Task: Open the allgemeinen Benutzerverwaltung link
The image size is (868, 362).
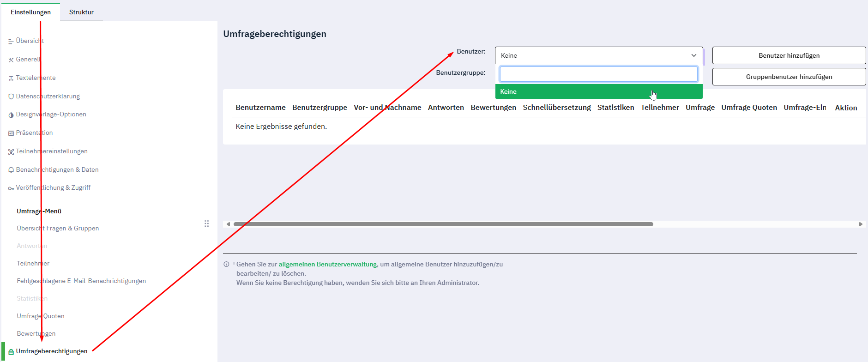Action: pos(327,265)
